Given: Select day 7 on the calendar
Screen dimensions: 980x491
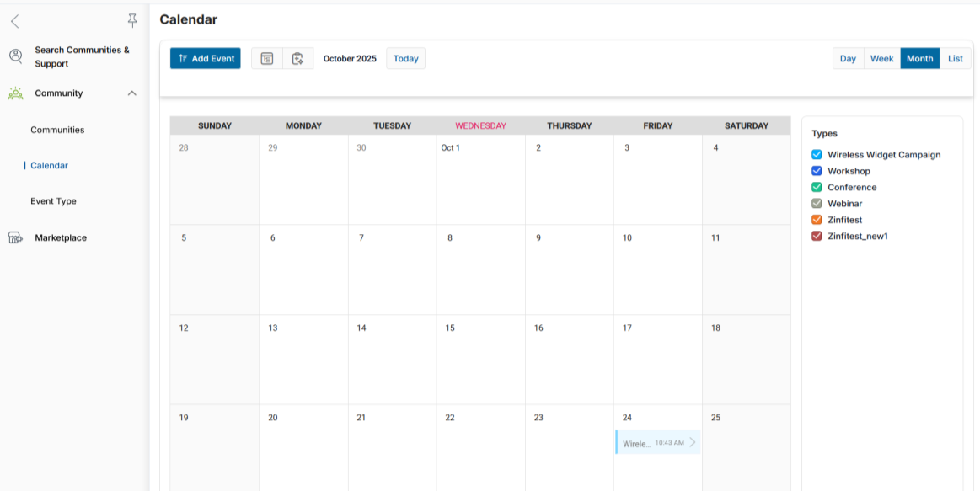Looking at the screenshot, I should [392, 270].
